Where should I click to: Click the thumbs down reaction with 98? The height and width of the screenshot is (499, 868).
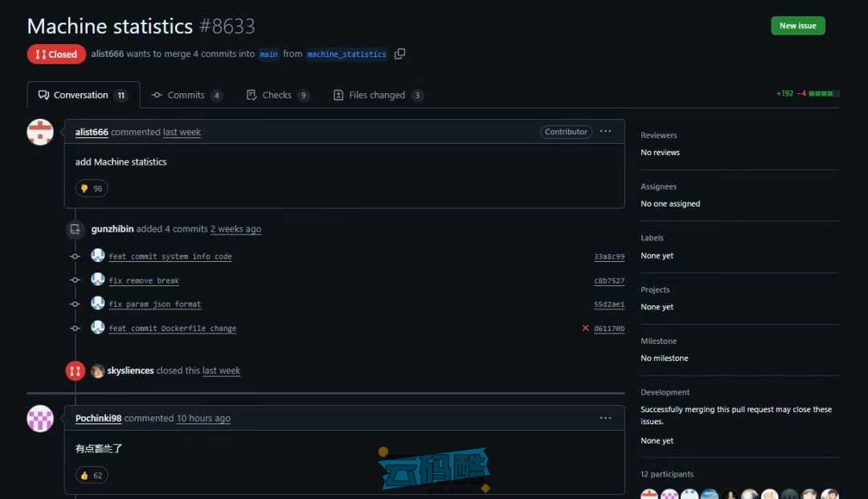[x=92, y=188]
